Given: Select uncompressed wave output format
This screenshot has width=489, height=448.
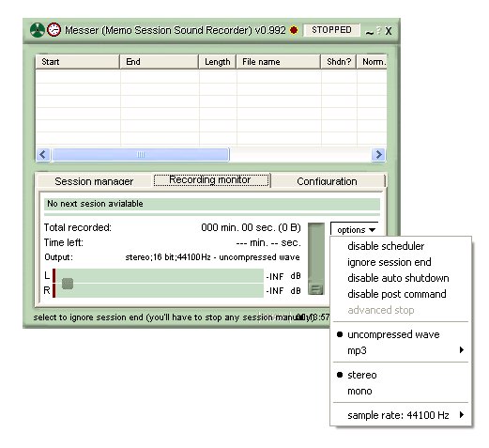Looking at the screenshot, I should tap(401, 334).
